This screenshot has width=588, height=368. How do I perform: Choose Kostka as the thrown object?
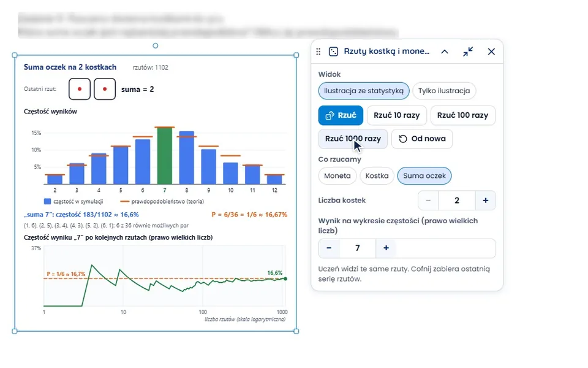pyautogui.click(x=377, y=176)
